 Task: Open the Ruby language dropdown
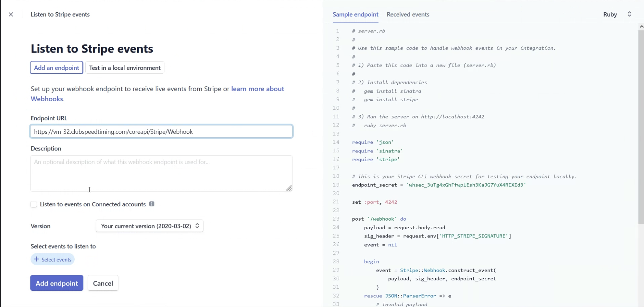(617, 14)
